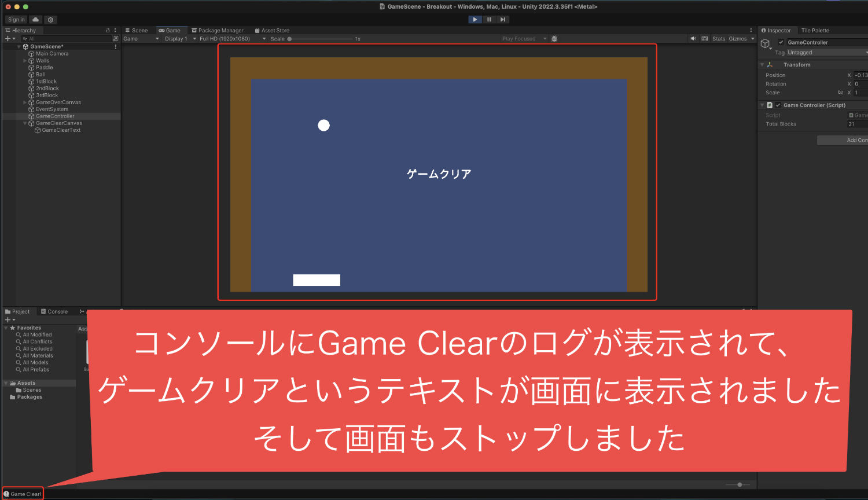Collapse the Transform component

pyautogui.click(x=762, y=65)
